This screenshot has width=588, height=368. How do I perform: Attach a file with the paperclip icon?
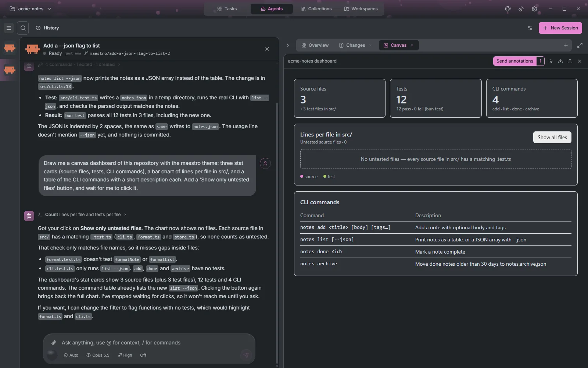(x=54, y=343)
